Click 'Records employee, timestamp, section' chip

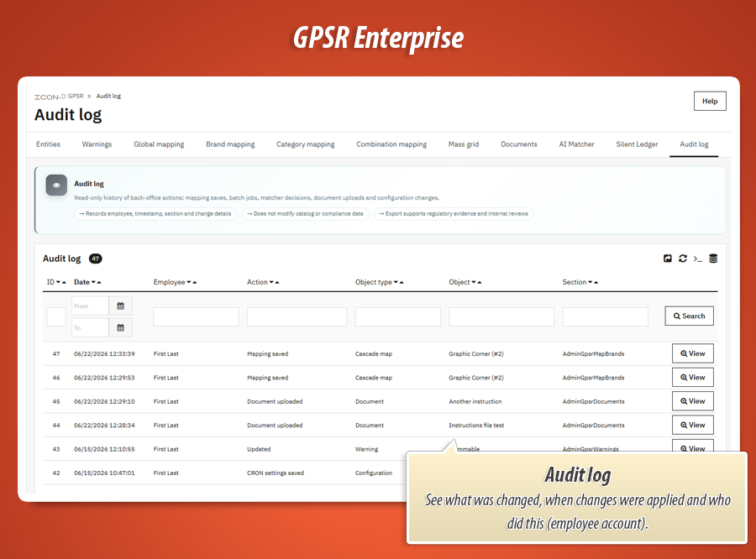[x=155, y=214]
